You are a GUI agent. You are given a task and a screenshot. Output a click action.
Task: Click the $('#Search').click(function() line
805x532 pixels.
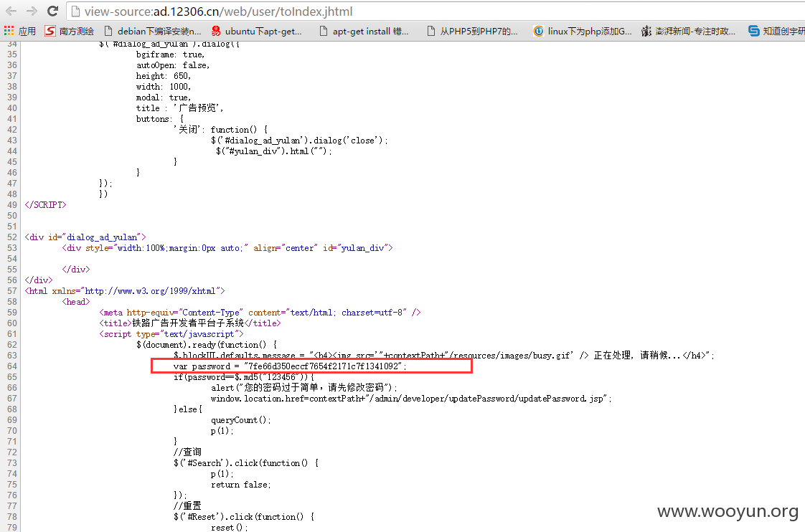coord(246,463)
